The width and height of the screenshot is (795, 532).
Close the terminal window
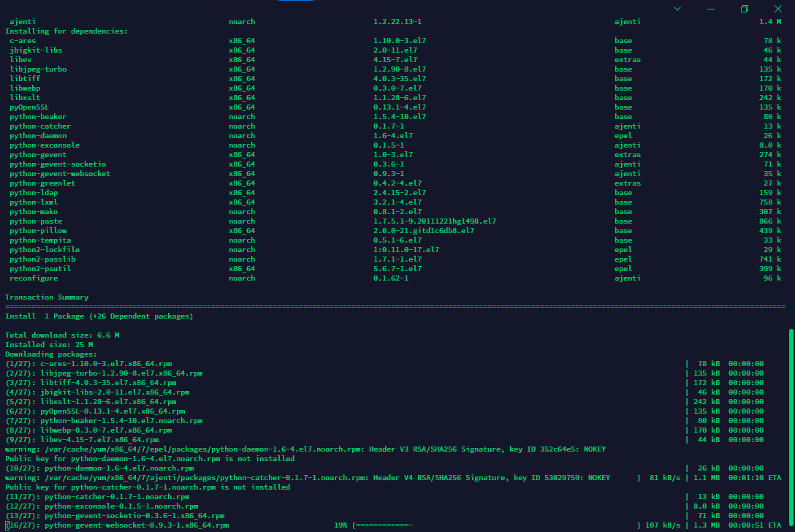point(777,9)
